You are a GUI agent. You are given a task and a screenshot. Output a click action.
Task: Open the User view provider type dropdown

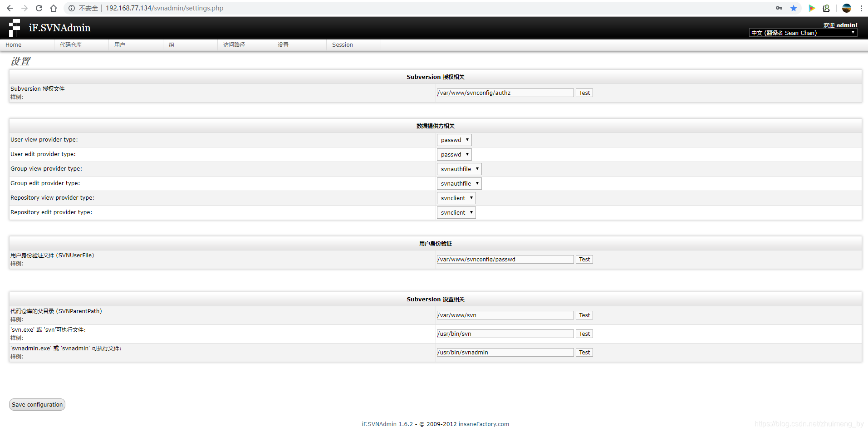tap(454, 140)
